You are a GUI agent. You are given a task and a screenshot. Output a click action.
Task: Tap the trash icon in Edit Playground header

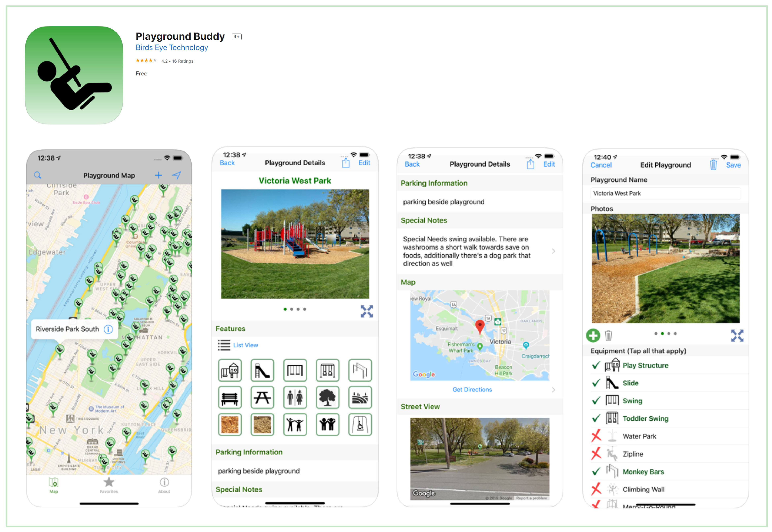point(713,165)
